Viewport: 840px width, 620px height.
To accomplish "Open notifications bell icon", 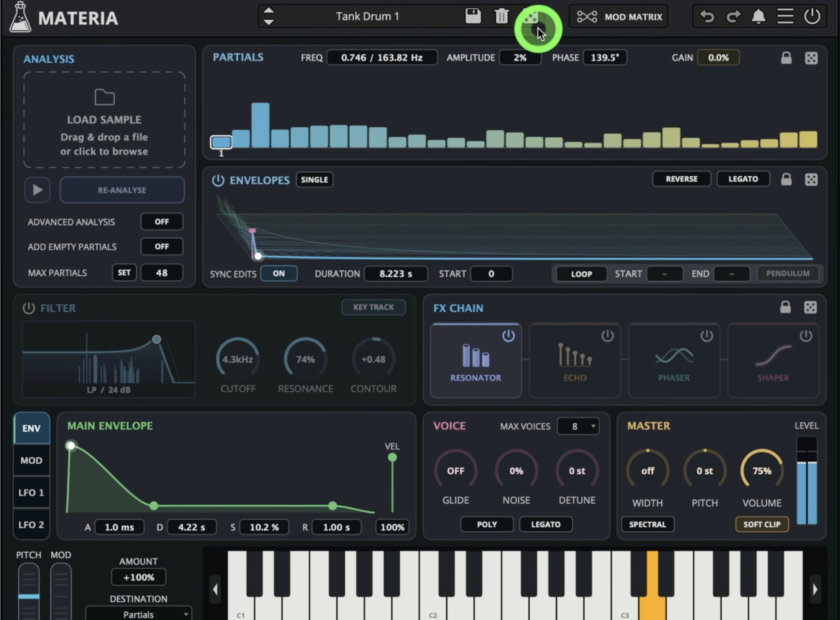I will [759, 16].
